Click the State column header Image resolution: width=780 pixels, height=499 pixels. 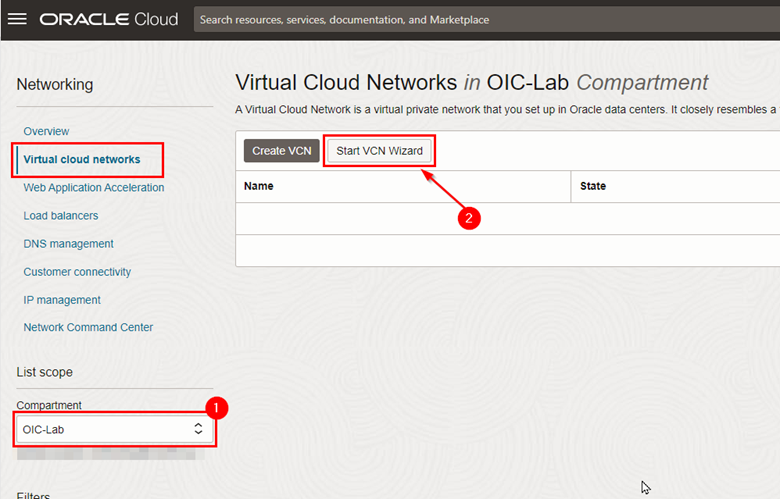tap(592, 186)
